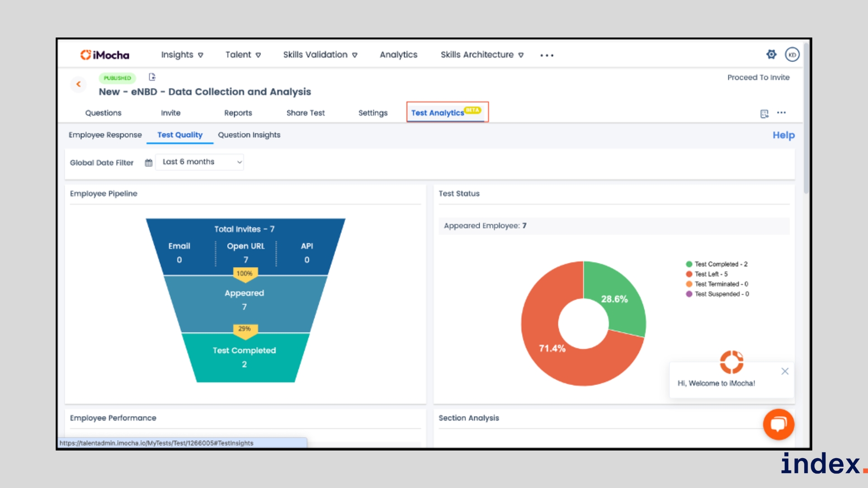Open the three-dot menu in tab row
The height and width of the screenshot is (488, 868).
[782, 113]
